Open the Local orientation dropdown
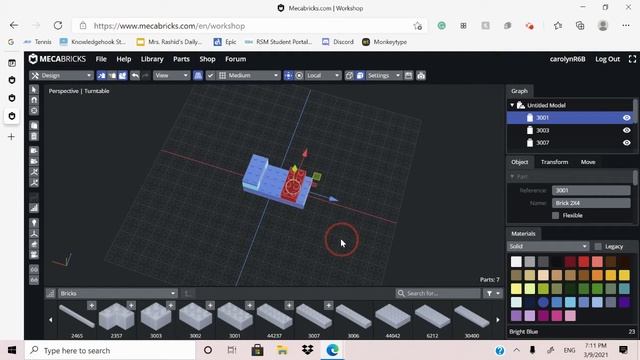 pos(323,76)
